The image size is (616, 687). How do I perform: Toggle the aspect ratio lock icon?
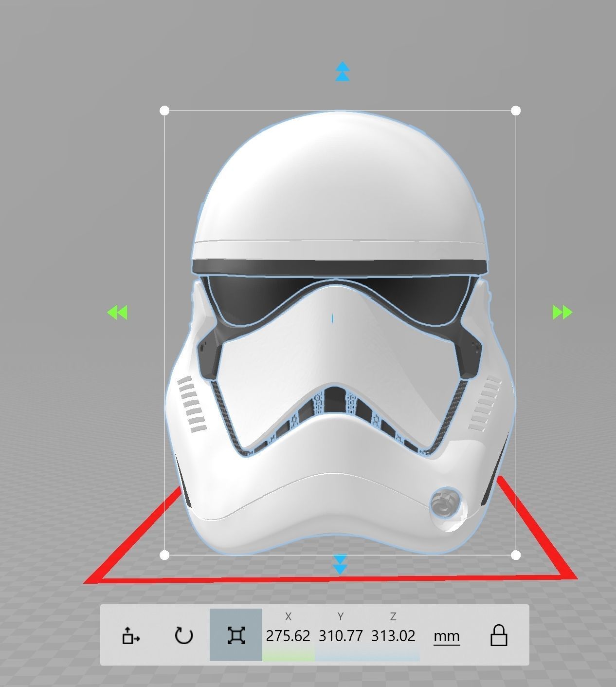499,635
